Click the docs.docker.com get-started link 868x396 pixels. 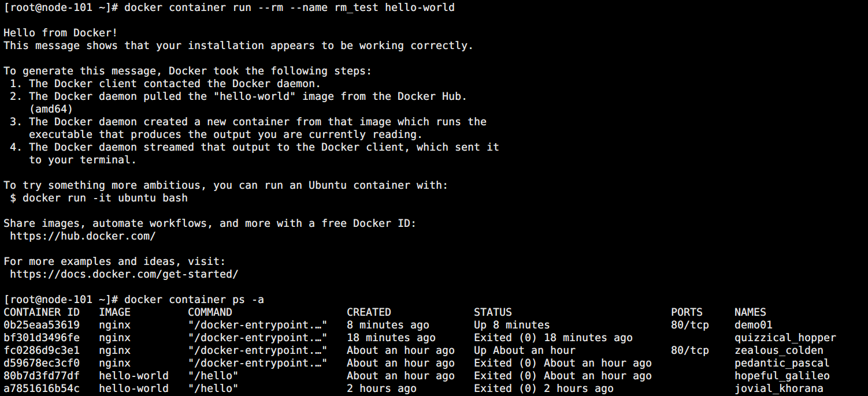pos(124,274)
